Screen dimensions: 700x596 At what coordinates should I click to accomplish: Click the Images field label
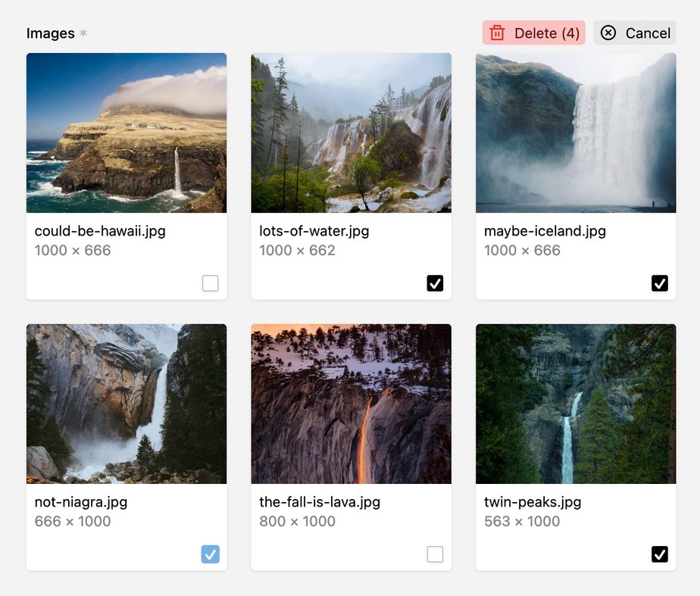point(50,33)
